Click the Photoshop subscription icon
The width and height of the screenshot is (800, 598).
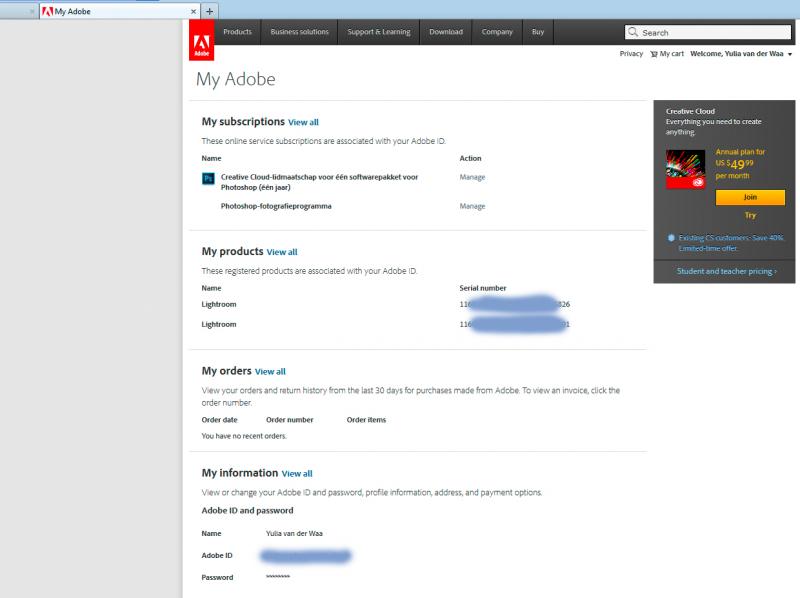[x=208, y=178]
